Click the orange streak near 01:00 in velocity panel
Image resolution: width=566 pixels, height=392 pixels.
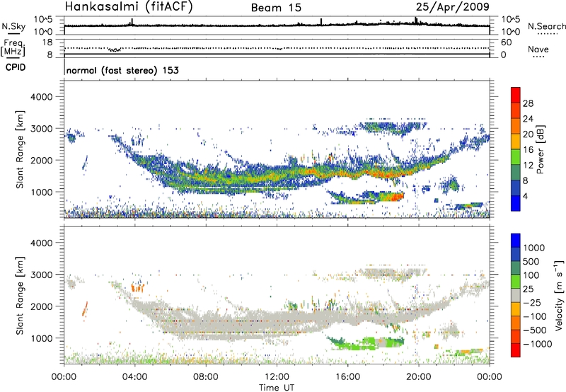(85, 309)
